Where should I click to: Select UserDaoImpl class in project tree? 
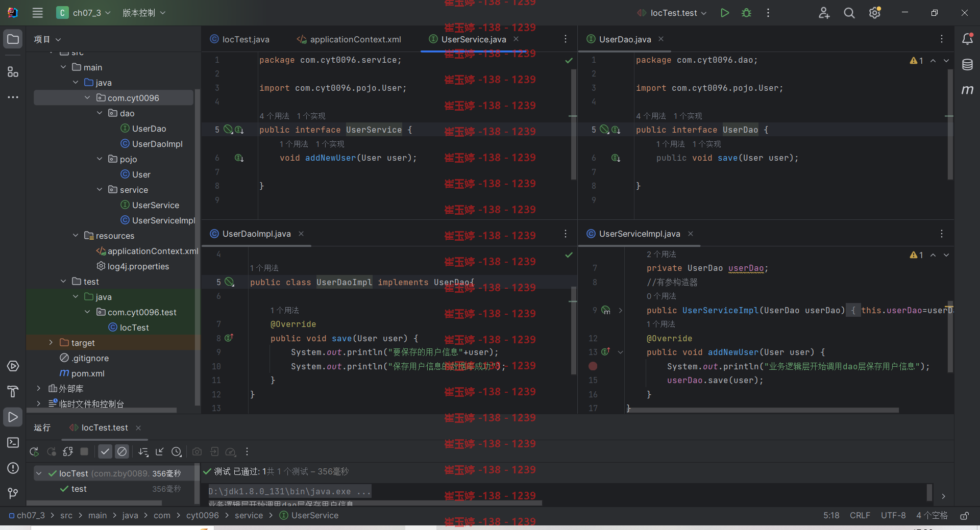click(151, 144)
